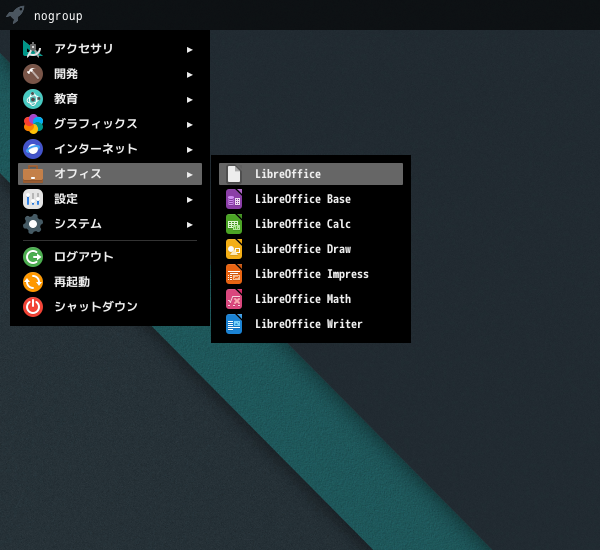Choose シャットダウン to power off
This screenshot has height=550, width=600.
click(110, 307)
